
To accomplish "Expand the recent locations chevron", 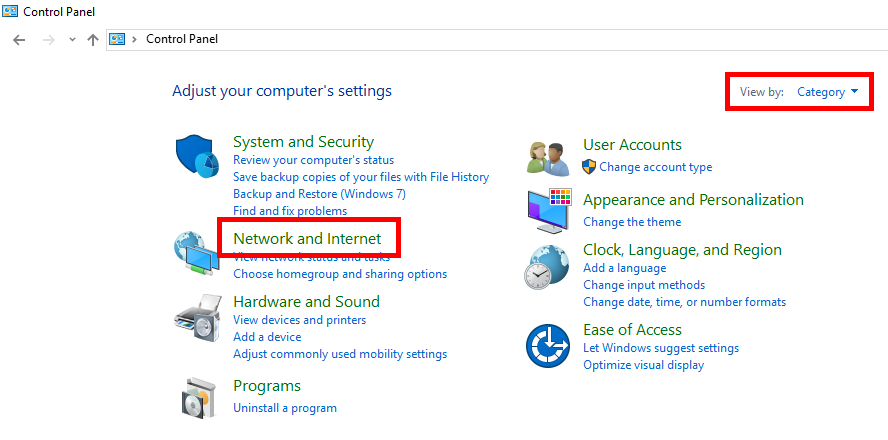I will click(72, 39).
